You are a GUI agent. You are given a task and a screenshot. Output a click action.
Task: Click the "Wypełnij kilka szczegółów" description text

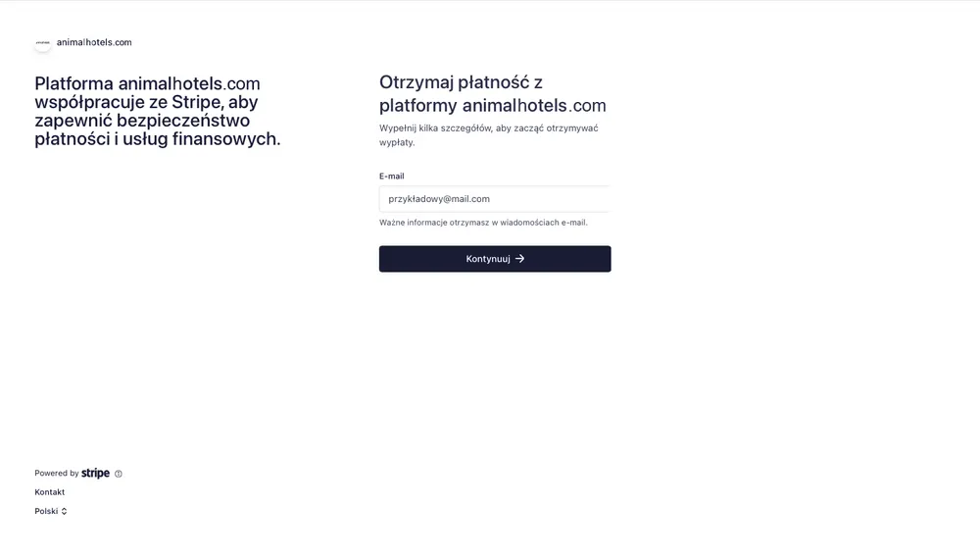tap(489, 135)
